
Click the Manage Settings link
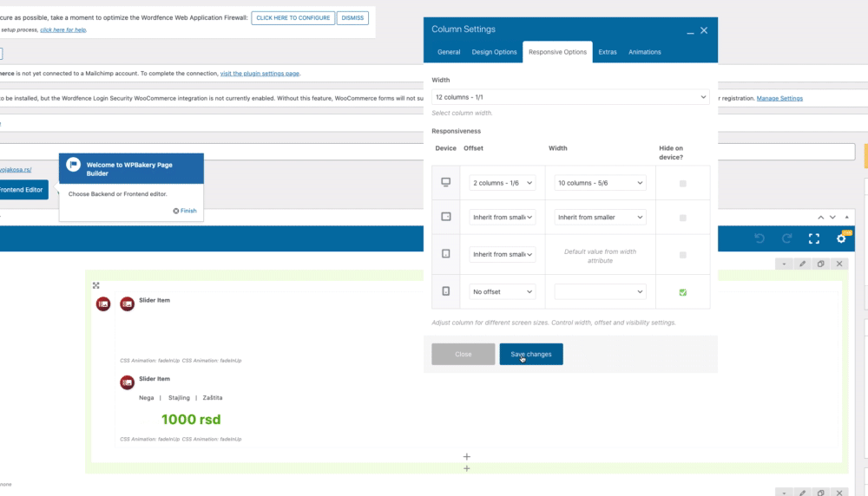[779, 99]
